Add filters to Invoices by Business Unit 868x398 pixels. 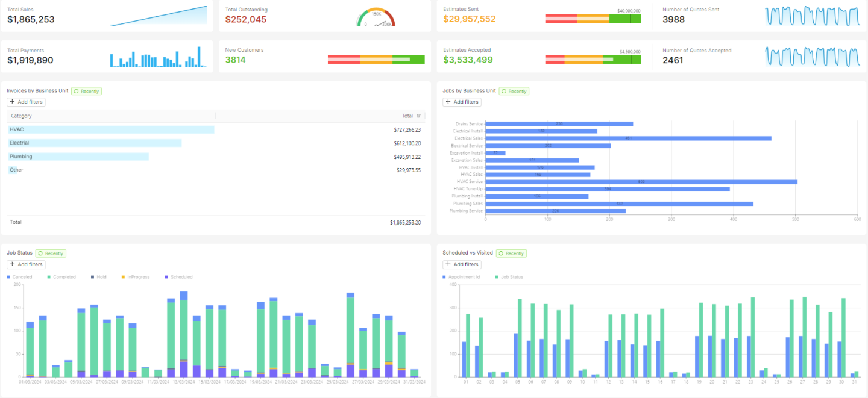(26, 102)
